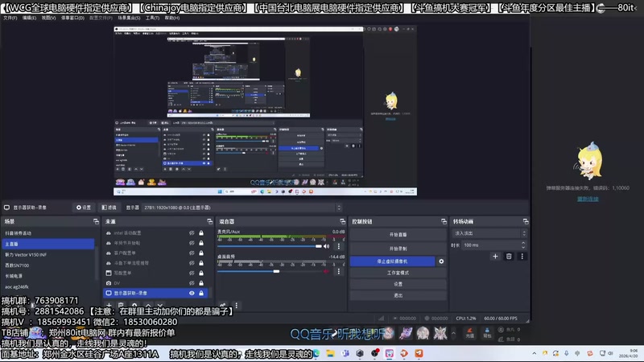The height and width of the screenshot is (362, 644).
Task: Pop out the 混音器 mixer dock
Action: [343, 222]
